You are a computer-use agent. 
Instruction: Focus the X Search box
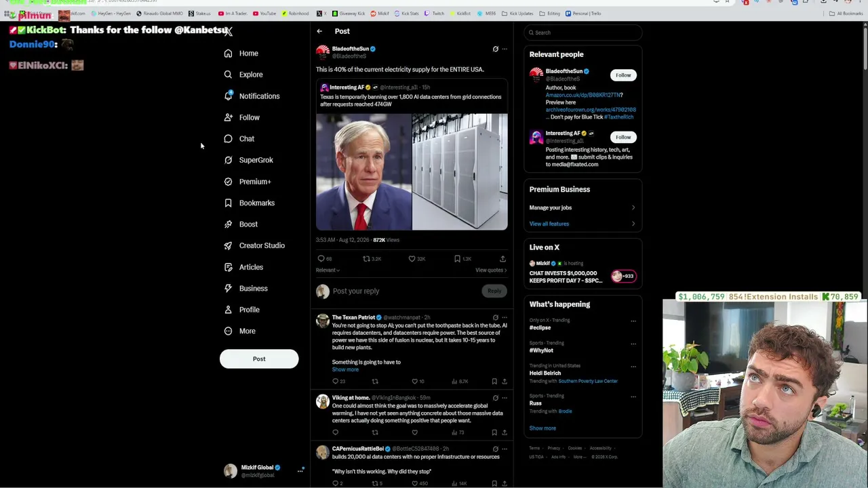coord(583,33)
